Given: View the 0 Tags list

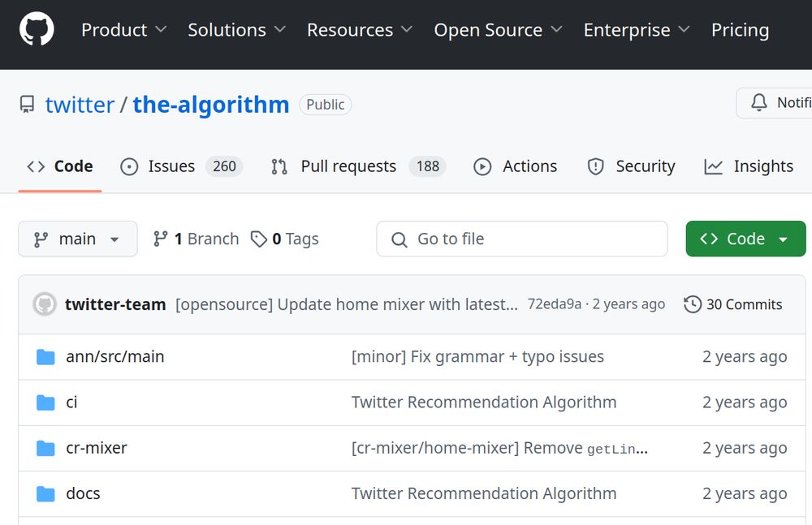Looking at the screenshot, I should pos(285,239).
